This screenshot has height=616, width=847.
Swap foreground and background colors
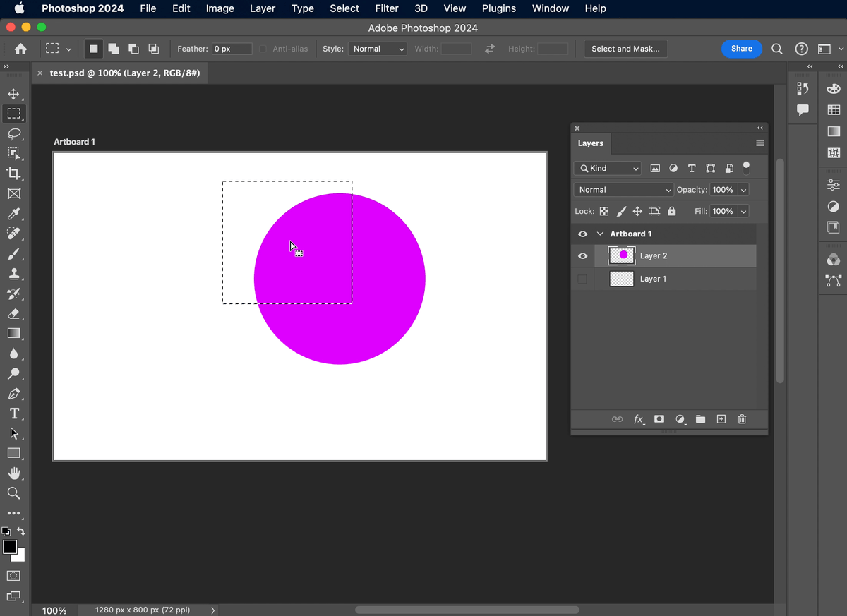pos(21,531)
